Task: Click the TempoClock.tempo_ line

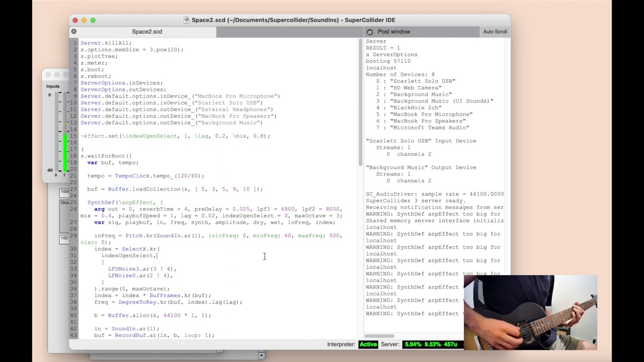Action: (146, 176)
